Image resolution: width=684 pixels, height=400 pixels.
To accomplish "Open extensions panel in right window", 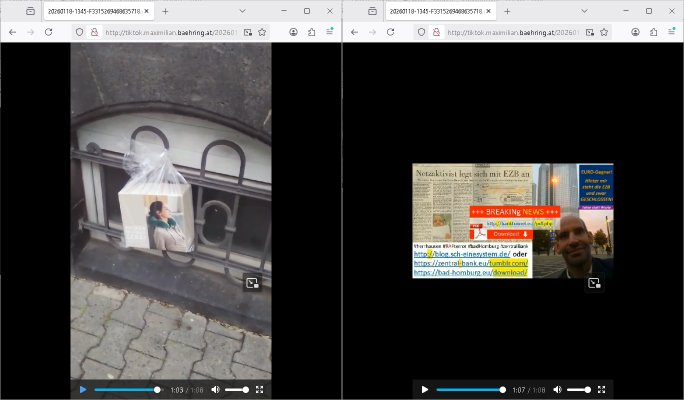I will (x=653, y=32).
